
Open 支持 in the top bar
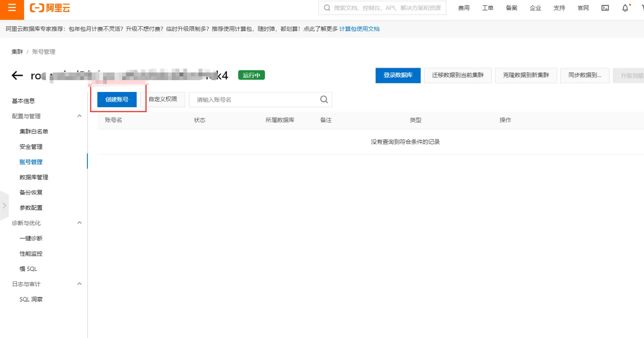tap(559, 8)
